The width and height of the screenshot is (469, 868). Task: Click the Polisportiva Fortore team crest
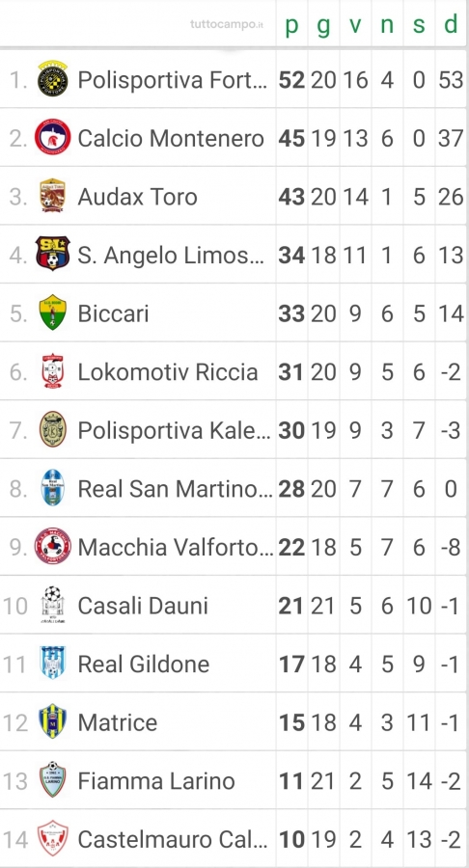(53, 79)
